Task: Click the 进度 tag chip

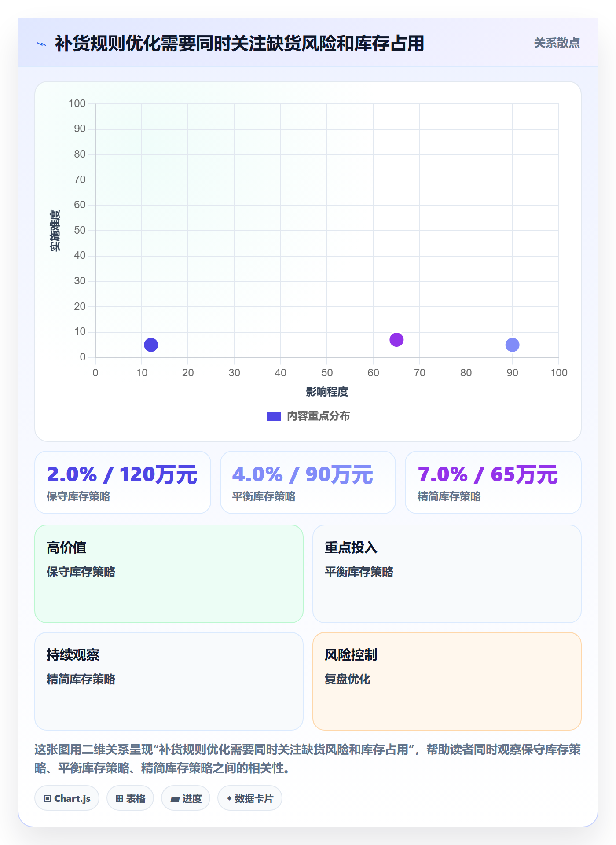Action: pos(186,798)
